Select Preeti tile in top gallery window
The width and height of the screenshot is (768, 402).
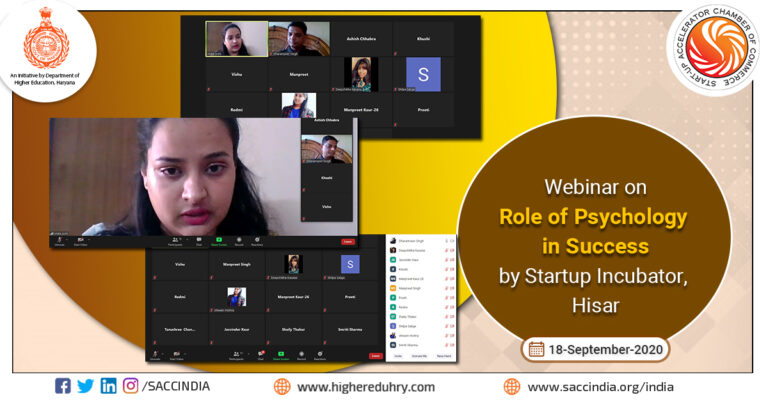pyautogui.click(x=423, y=110)
